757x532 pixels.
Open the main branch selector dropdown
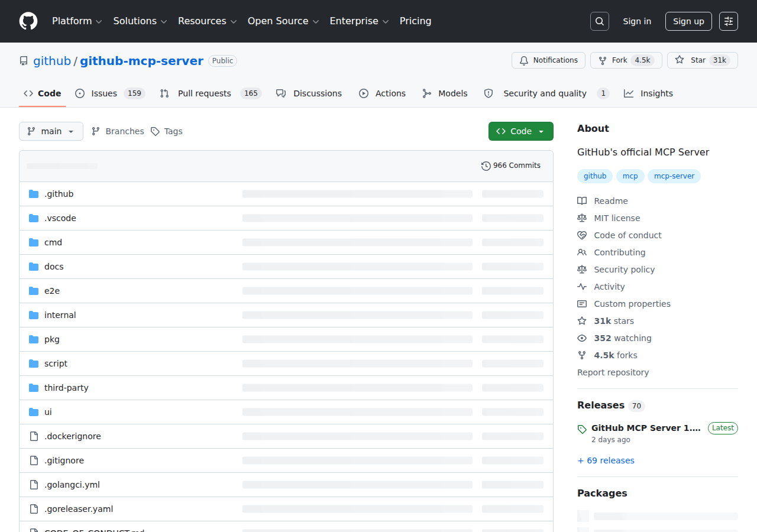[51, 131]
